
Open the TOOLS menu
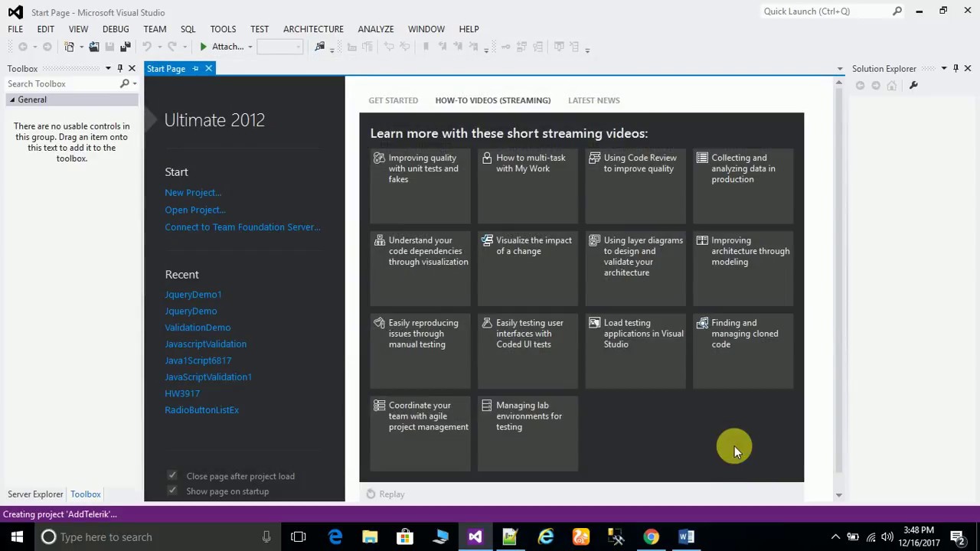pos(223,29)
